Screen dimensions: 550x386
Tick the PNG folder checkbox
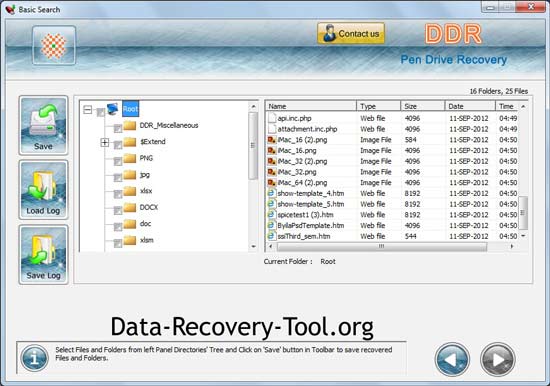click(118, 161)
